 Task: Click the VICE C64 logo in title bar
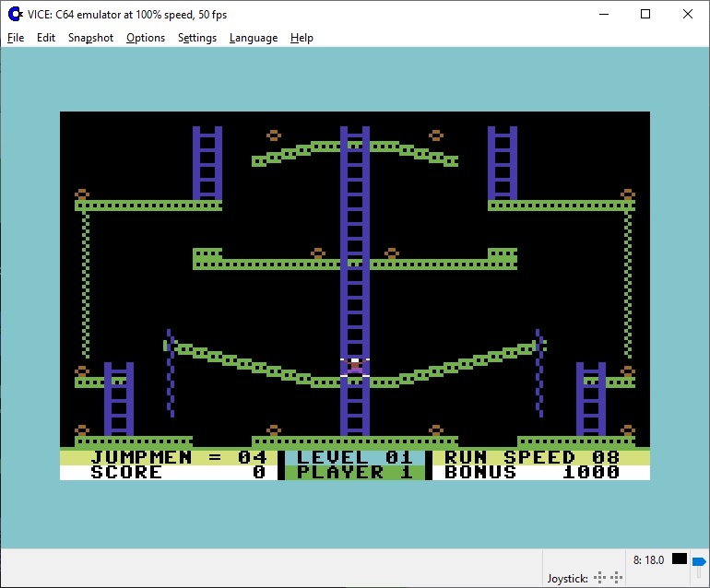[x=16, y=15]
